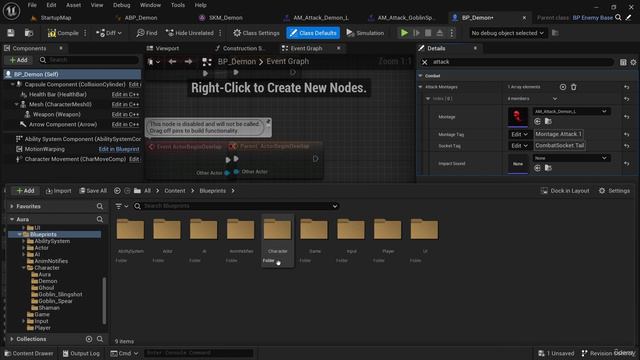
Task: Open the AM_Attack_Demon_L montage dropdown
Action: click(x=571, y=111)
